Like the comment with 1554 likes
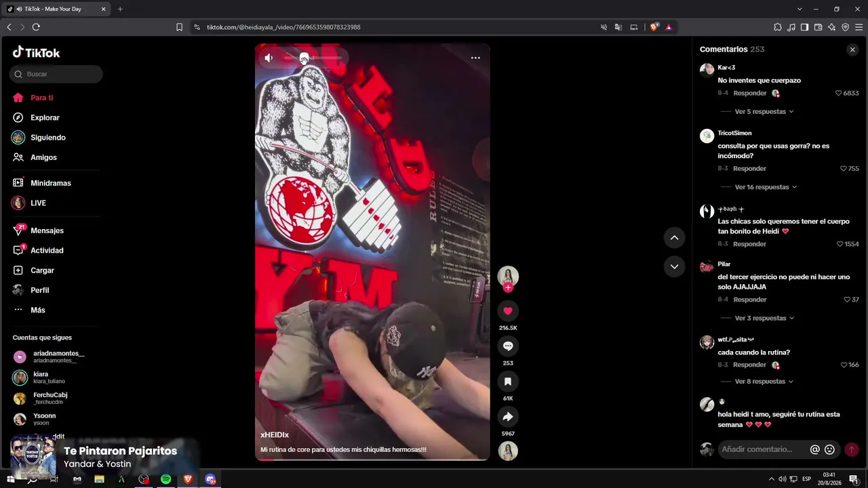The image size is (868, 488). click(x=840, y=244)
